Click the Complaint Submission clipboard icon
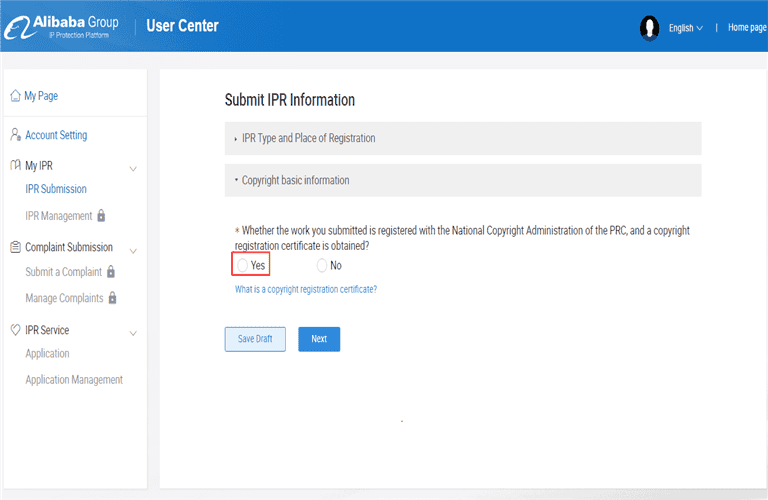Viewport: 768px width, 500px height. (15, 247)
